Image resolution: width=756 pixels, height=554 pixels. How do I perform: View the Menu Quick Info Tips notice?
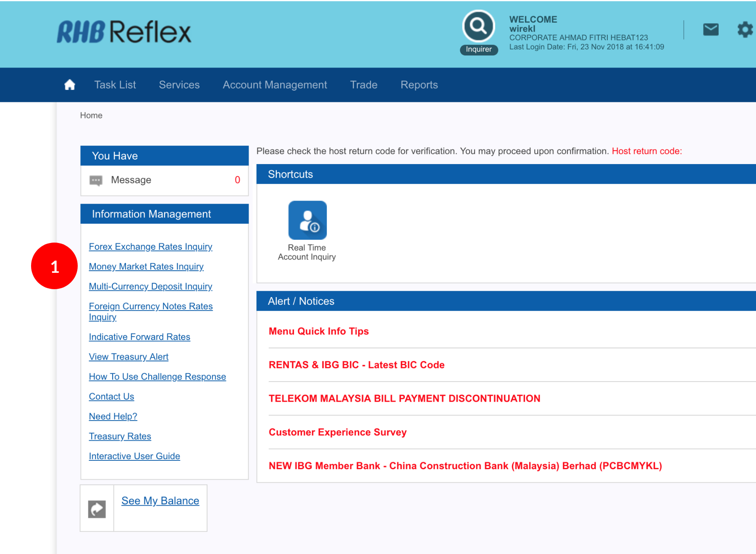(318, 331)
